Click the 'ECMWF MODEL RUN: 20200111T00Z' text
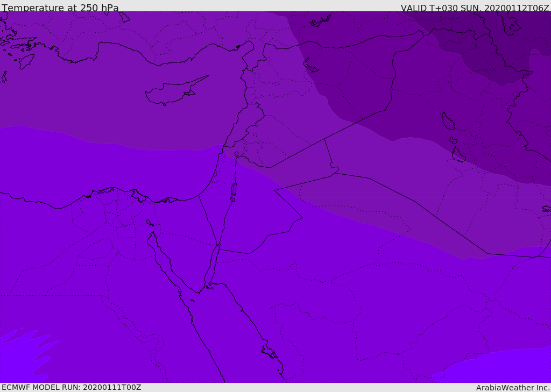Screen dimensions: 551x392 tap(72, 387)
